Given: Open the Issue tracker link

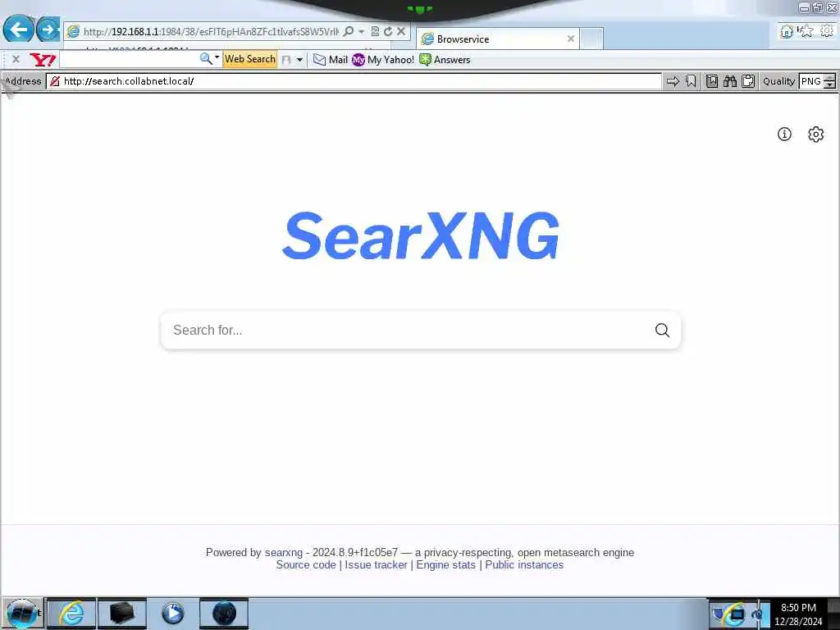Looking at the screenshot, I should click(x=376, y=564).
